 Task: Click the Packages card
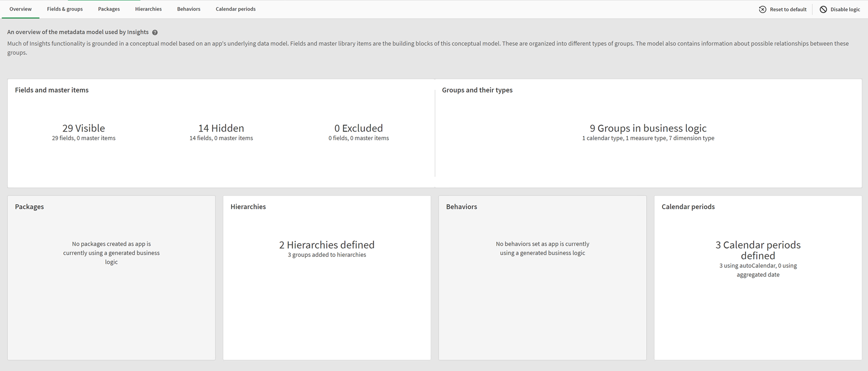pos(111,278)
